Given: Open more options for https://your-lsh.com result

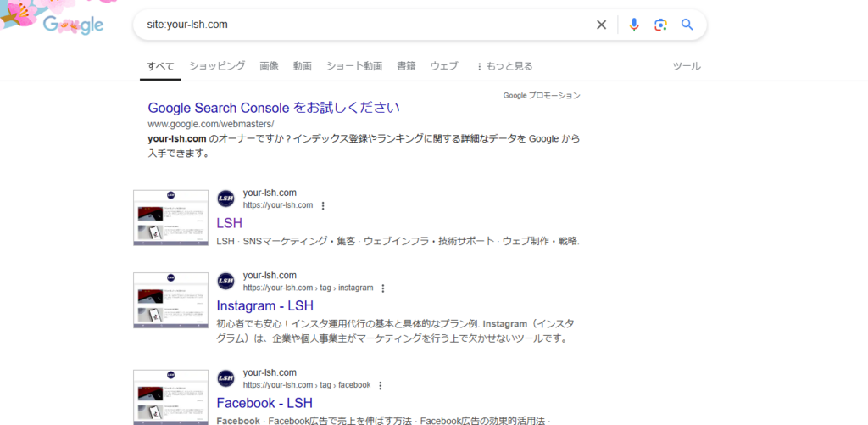Looking at the screenshot, I should tap(323, 205).
